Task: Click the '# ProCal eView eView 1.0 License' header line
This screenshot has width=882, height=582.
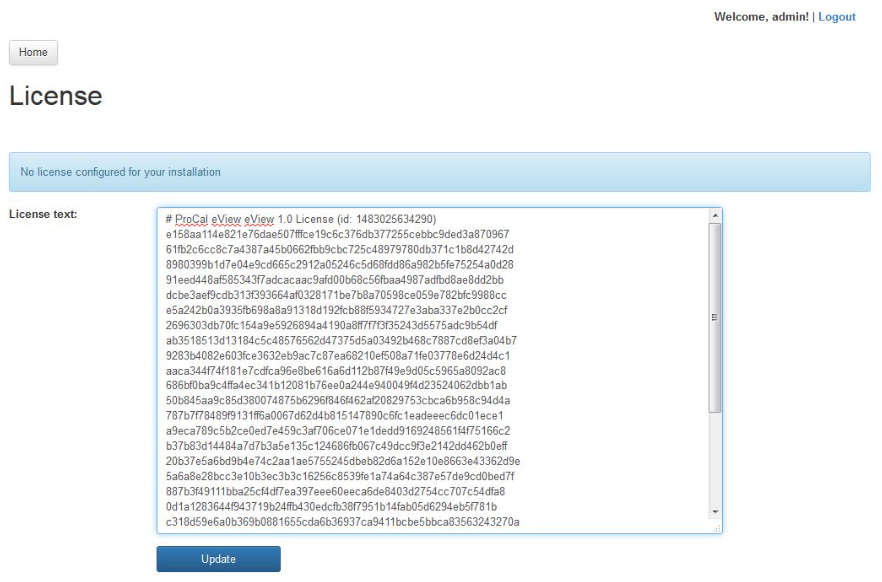Action: (301, 219)
